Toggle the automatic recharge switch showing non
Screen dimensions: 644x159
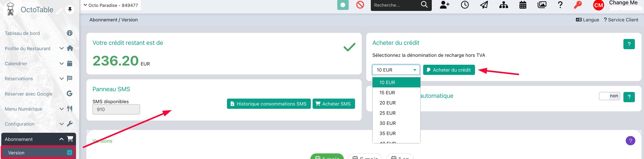point(609,96)
